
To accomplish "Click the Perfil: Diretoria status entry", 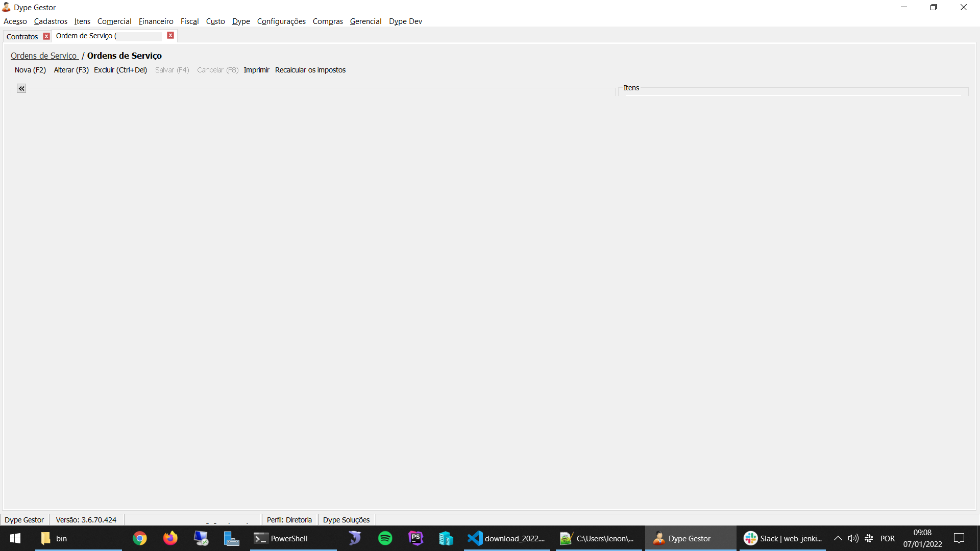I will tap(289, 520).
